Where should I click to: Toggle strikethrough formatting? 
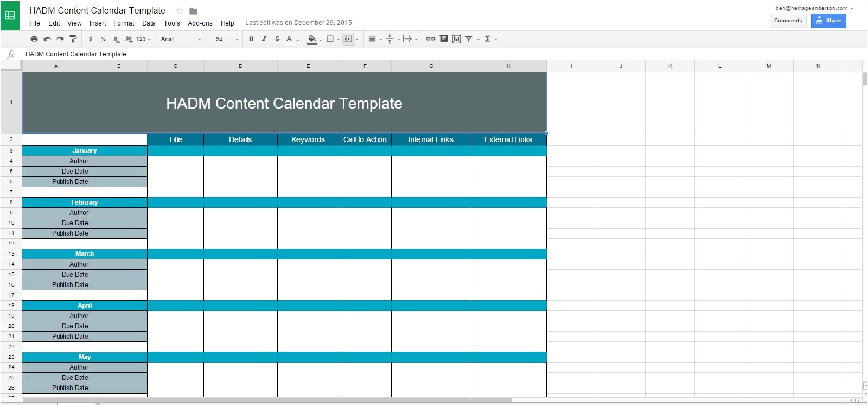click(277, 39)
